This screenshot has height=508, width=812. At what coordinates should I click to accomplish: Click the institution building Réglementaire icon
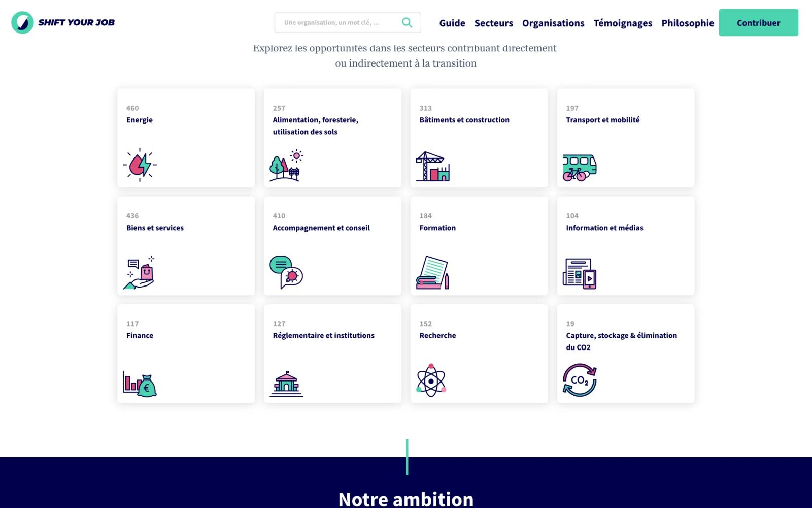pos(286,384)
